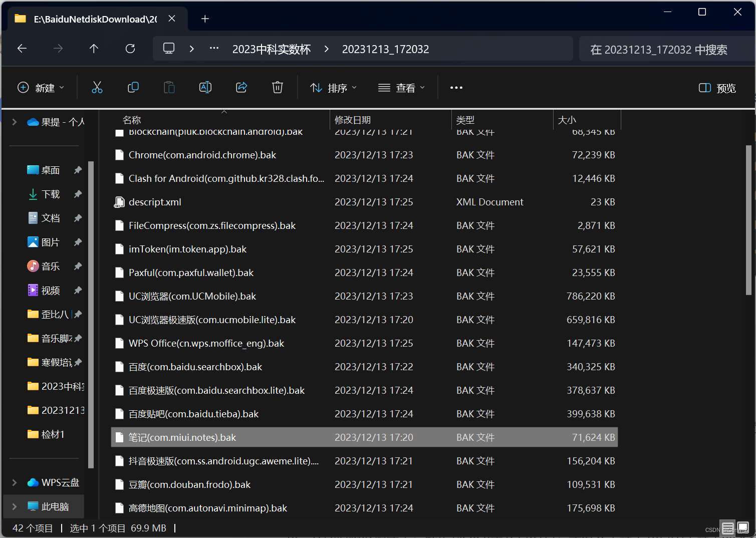Open the 新建 new item dropdown
The width and height of the screenshot is (756, 538).
click(x=41, y=88)
